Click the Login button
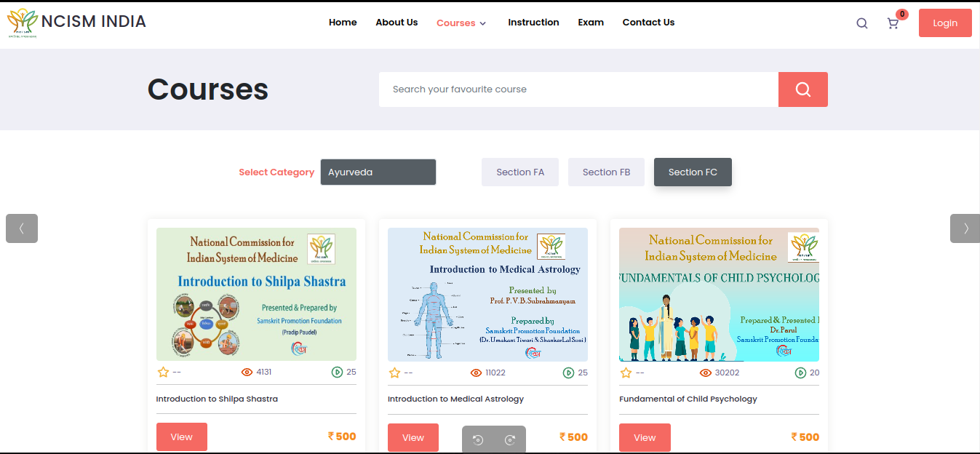The image size is (980, 454). click(945, 23)
